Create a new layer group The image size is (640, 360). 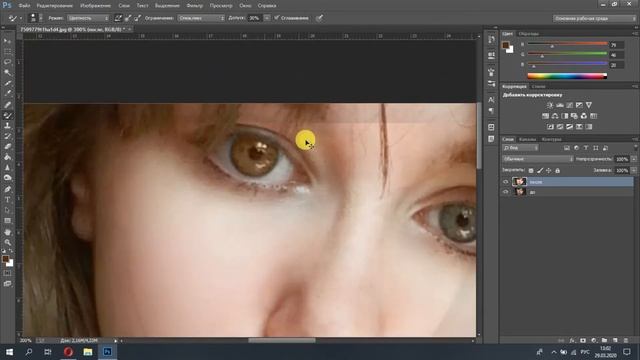coord(604,340)
